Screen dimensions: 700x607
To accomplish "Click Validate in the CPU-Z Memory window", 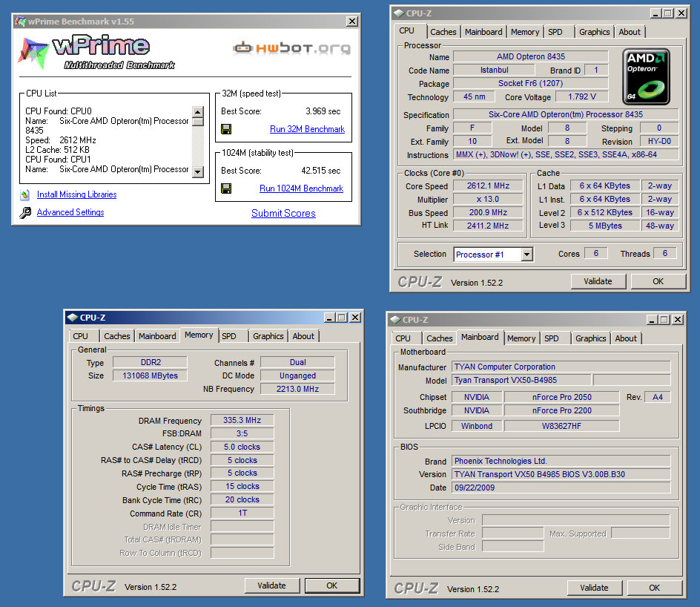I will click(271, 585).
